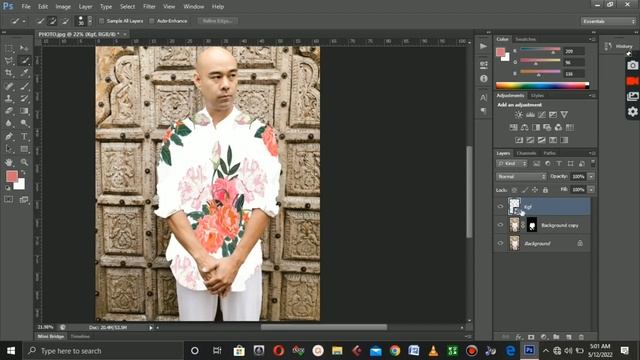Select the Brush tool in the toolbox
Image resolution: width=640 pixels, height=360 pixels.
point(24,86)
